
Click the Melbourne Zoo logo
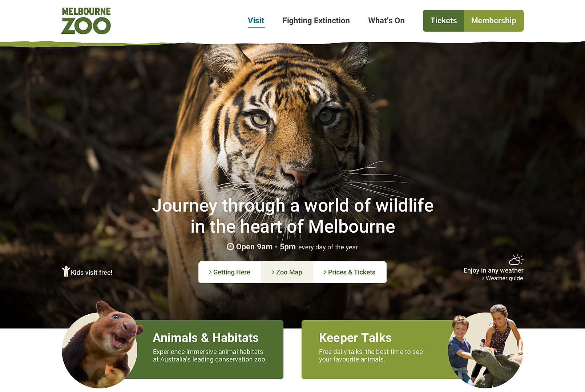[x=86, y=21]
